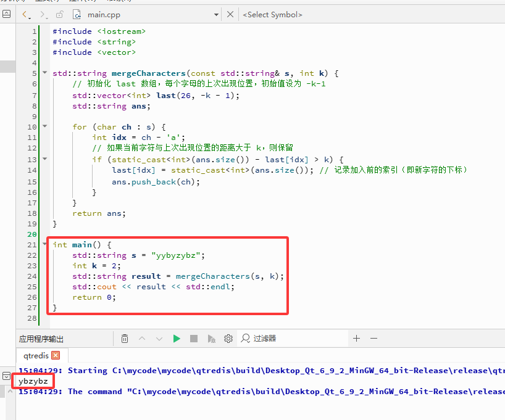This screenshot has height=420, width=505.
Task: Click the Go Back navigation arrow
Action: (25, 14)
